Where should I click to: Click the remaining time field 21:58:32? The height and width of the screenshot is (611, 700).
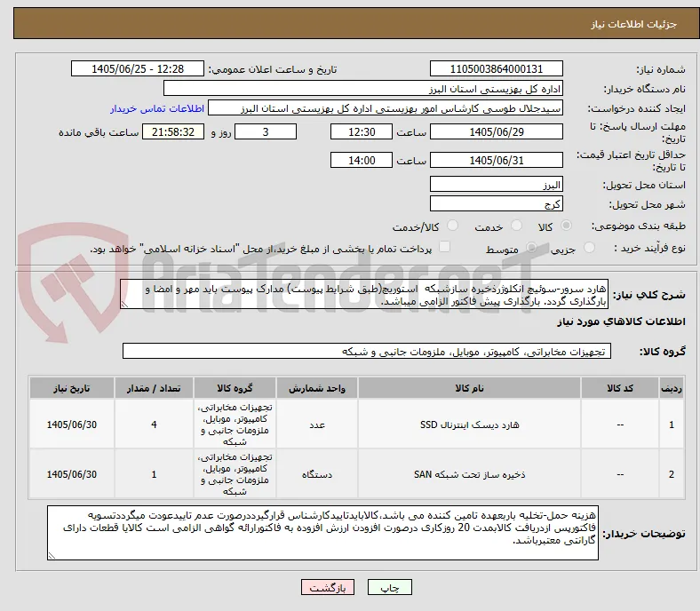click(173, 131)
